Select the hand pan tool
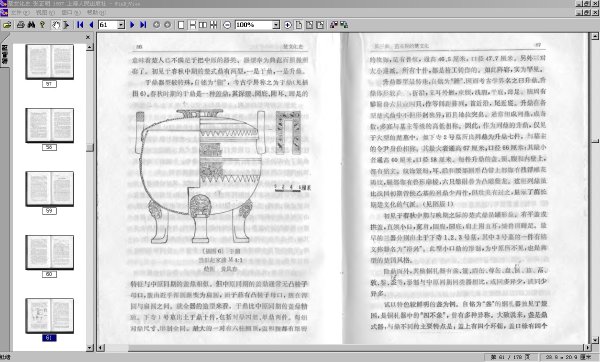 pos(56,25)
